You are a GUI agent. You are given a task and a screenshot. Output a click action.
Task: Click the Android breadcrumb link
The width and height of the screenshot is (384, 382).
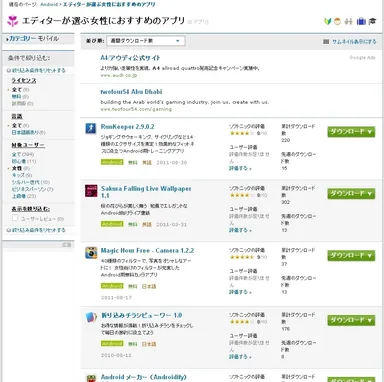pos(49,5)
